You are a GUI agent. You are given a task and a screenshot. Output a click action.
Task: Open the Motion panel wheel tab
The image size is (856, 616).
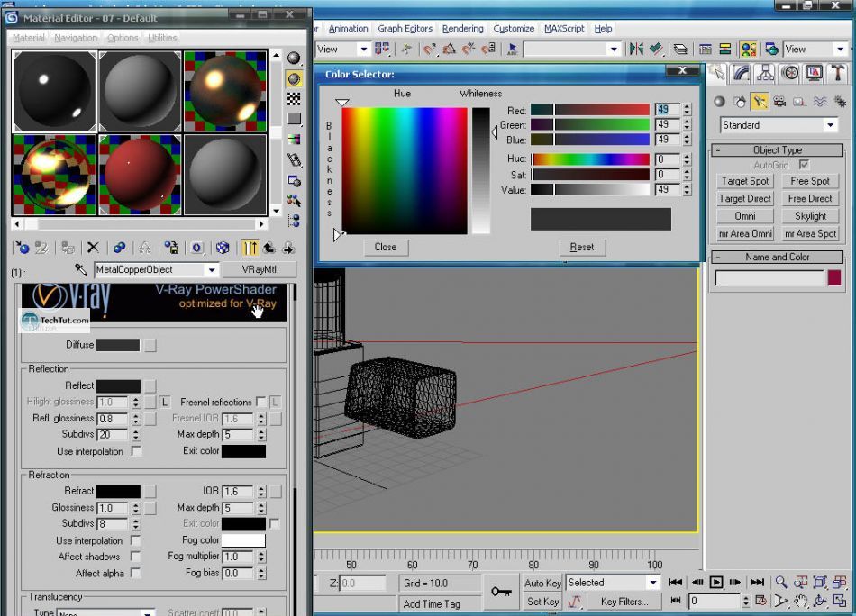pyautogui.click(x=789, y=73)
